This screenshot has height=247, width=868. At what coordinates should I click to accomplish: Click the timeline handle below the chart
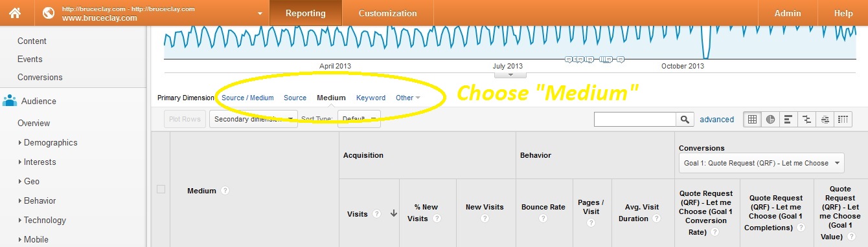tap(510, 75)
